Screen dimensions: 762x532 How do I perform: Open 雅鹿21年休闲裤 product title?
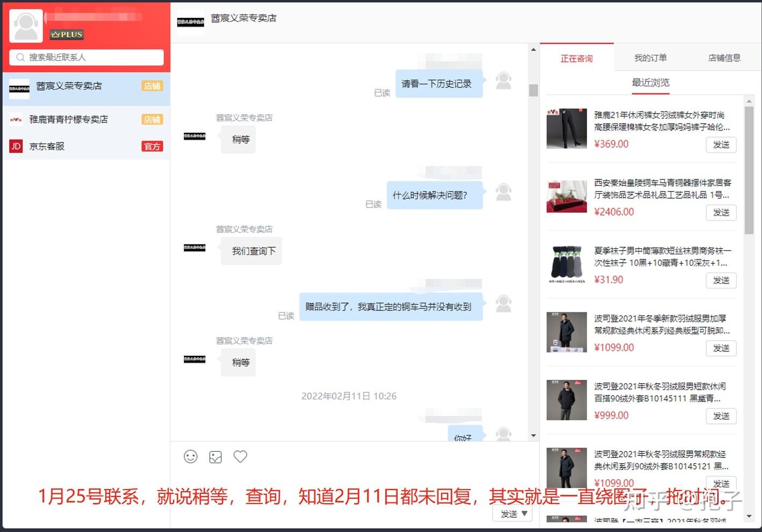662,121
